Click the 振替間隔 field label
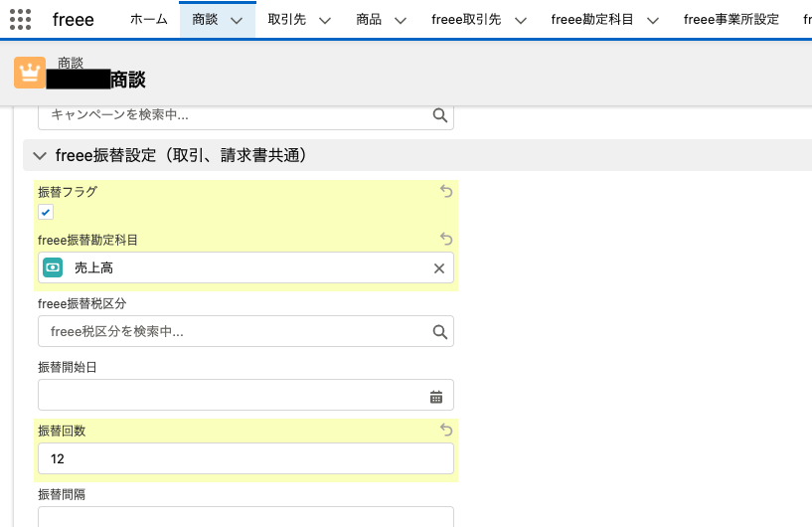812x527 pixels. pyautogui.click(x=62, y=494)
